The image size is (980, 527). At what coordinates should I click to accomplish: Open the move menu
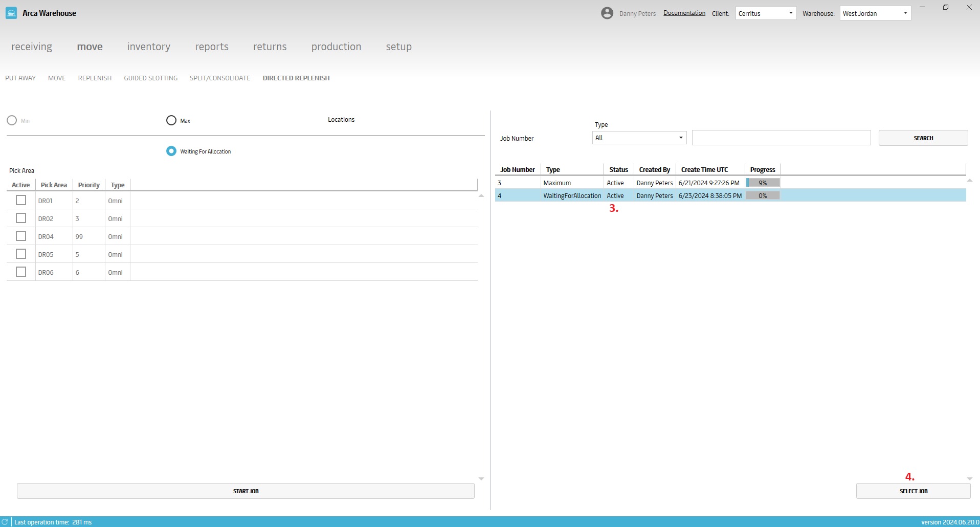(x=90, y=47)
